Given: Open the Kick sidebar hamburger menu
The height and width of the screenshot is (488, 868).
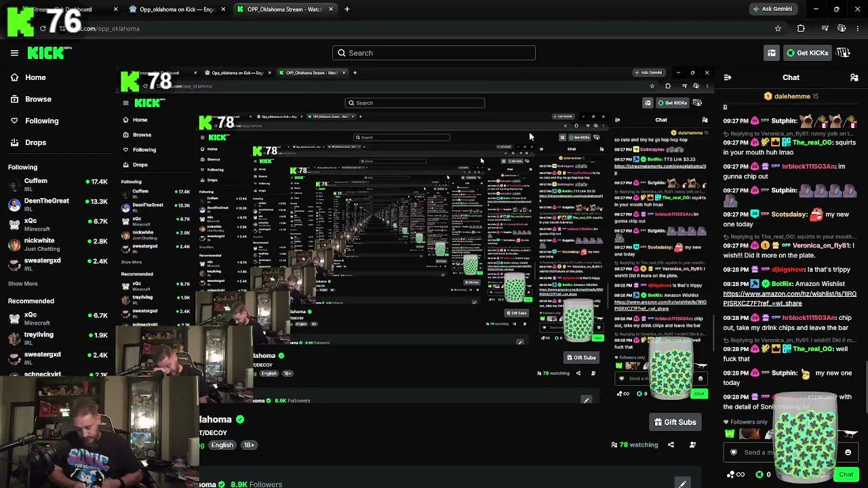Looking at the screenshot, I should pyautogui.click(x=14, y=53).
